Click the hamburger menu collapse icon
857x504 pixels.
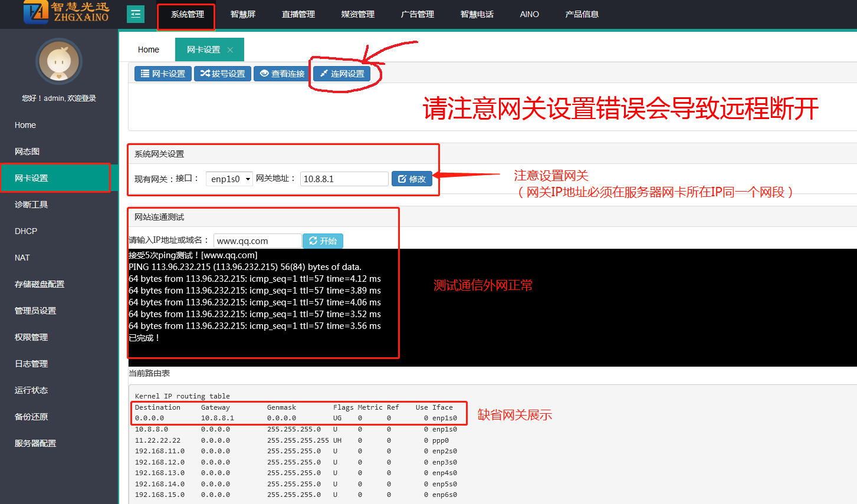click(136, 14)
